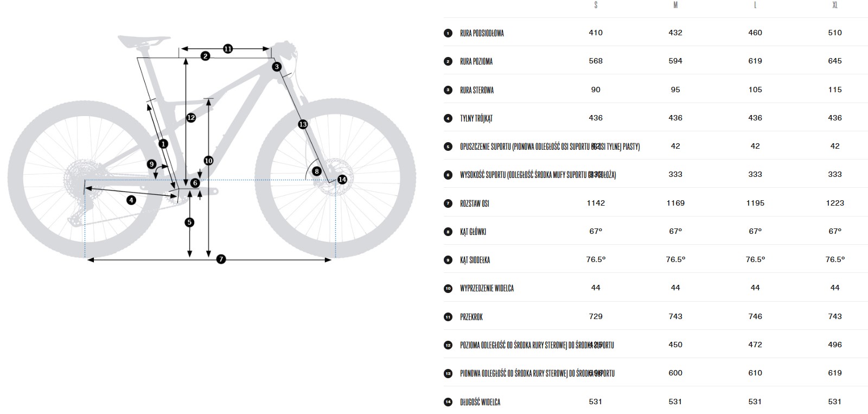Click the 1223 wheelbase value for XL
This screenshot has height=414, width=868.
(835, 203)
